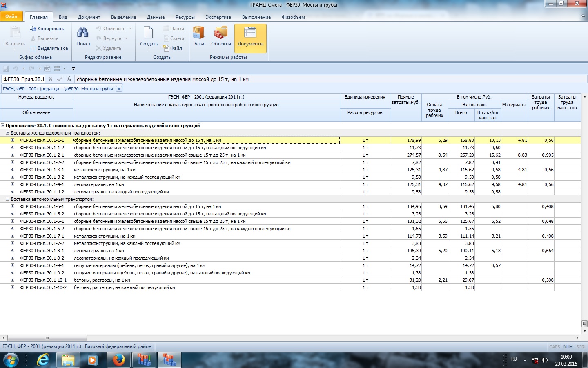588x368 pixels.
Task: Click the formula bar fx icon
Action: (69, 79)
